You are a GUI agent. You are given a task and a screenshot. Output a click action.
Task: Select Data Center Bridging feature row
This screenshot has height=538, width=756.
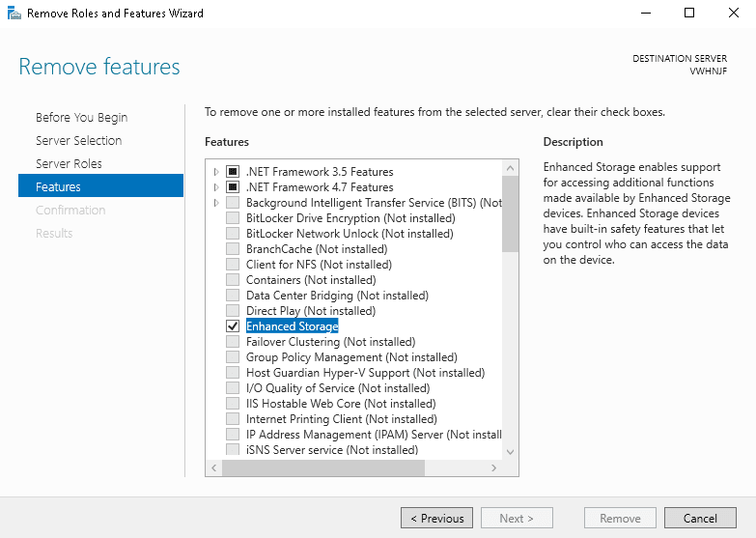(x=337, y=296)
